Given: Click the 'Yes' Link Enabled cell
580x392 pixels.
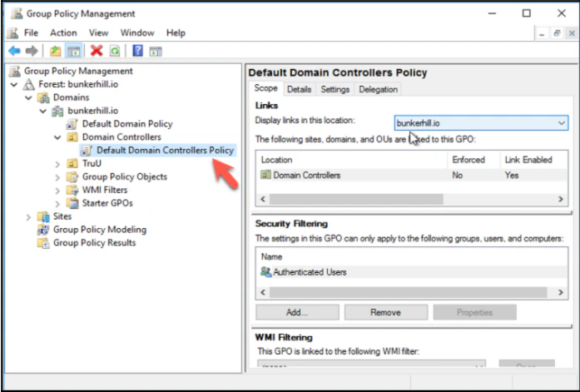Looking at the screenshot, I should point(512,176).
